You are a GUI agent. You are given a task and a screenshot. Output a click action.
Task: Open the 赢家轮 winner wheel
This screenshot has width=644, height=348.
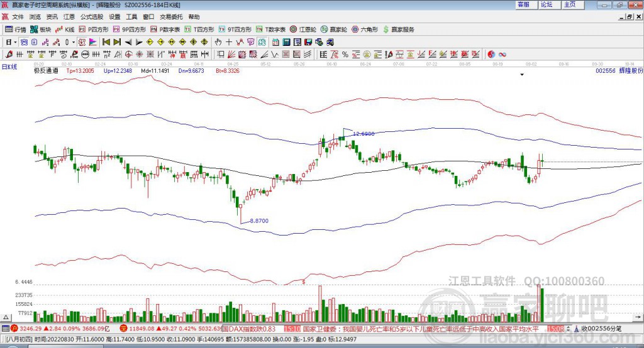334,30
